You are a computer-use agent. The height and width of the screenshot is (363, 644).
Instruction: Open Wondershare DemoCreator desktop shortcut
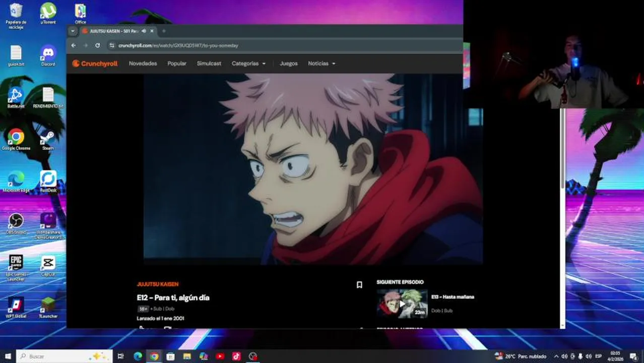48,226
